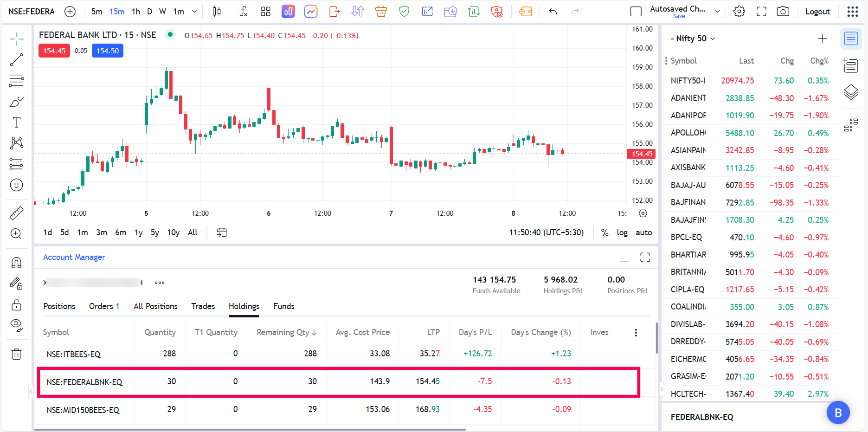Open the Autosaved chart layout dropdown
This screenshot has height=432, width=868.
(x=718, y=12)
